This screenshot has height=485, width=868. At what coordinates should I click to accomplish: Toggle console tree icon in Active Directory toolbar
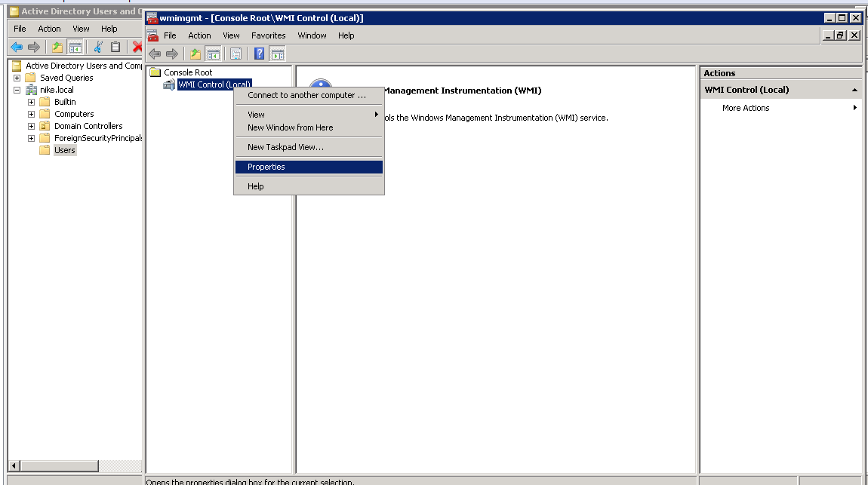[75, 47]
